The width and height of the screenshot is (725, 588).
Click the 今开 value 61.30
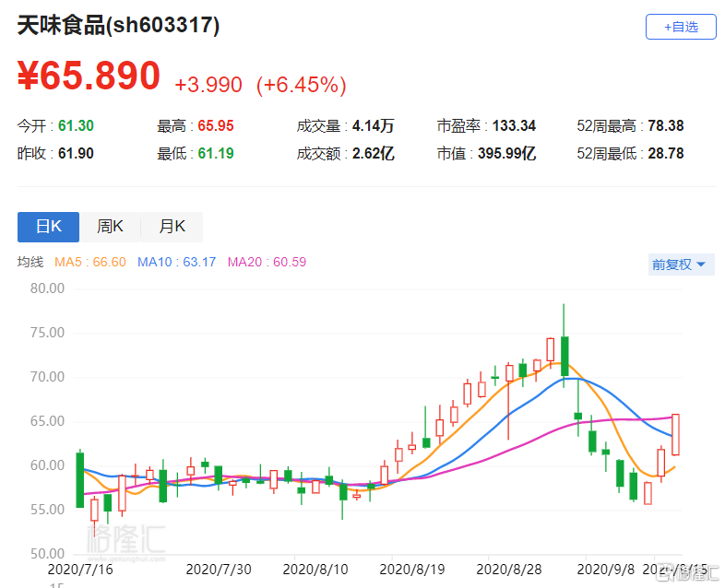[x=76, y=125]
